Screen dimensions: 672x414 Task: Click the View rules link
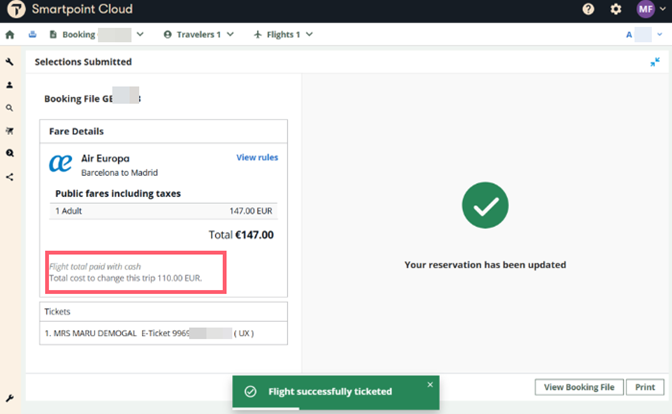coord(257,158)
